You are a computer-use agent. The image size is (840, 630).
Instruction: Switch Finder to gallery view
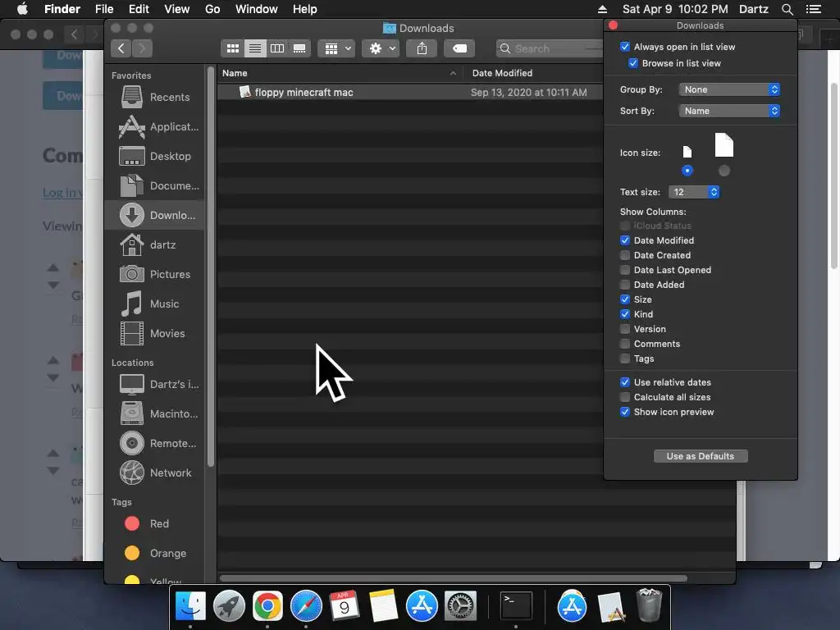tap(299, 48)
